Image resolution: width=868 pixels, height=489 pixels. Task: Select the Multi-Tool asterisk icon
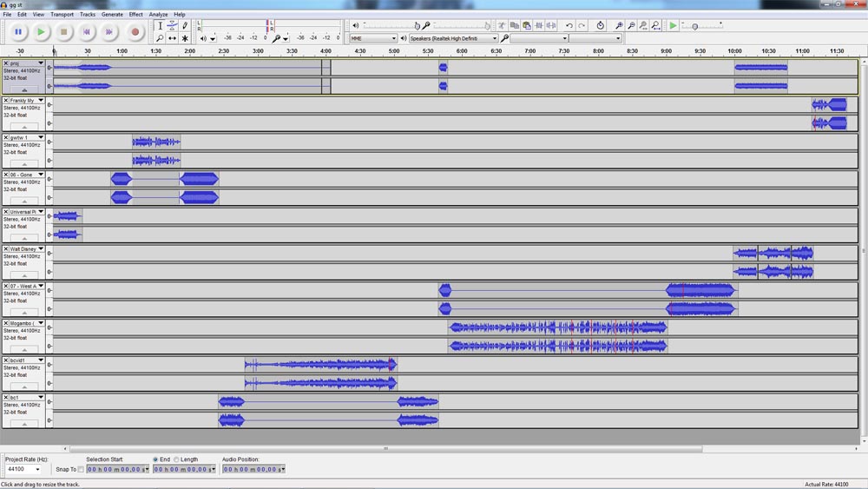point(185,38)
